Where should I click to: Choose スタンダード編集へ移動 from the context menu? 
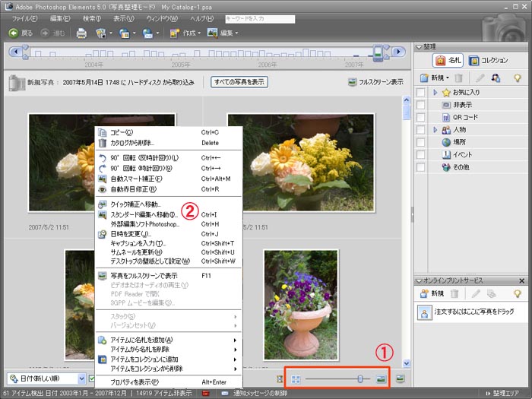click(168, 215)
